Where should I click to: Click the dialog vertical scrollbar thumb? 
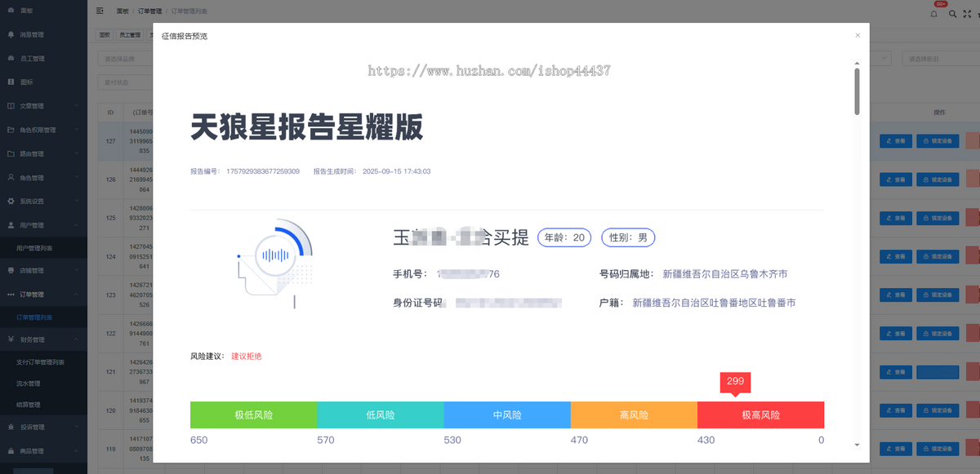pos(857,91)
